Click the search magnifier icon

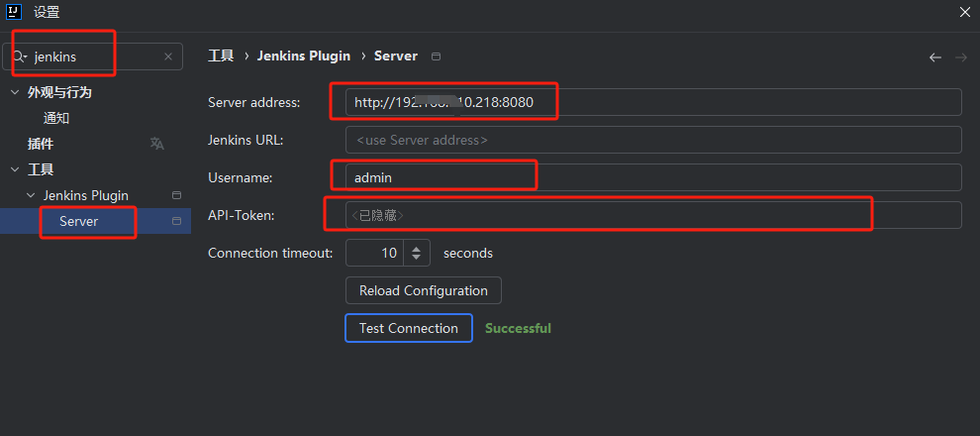point(19,57)
